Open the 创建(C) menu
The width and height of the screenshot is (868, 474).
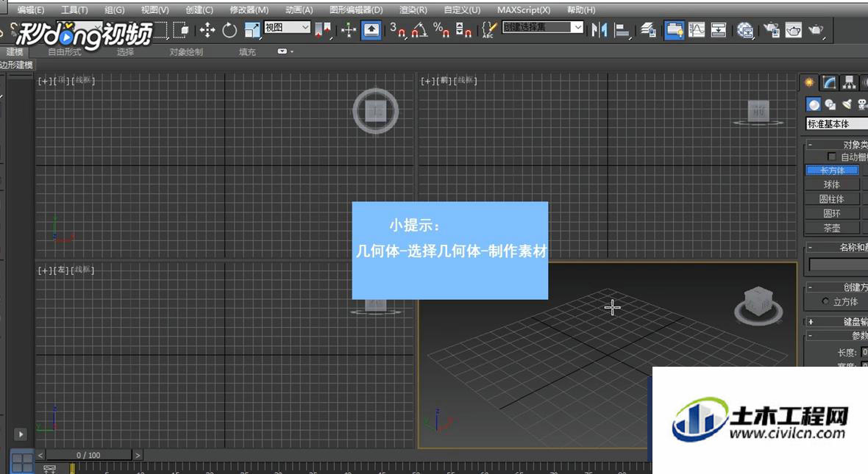[199, 10]
